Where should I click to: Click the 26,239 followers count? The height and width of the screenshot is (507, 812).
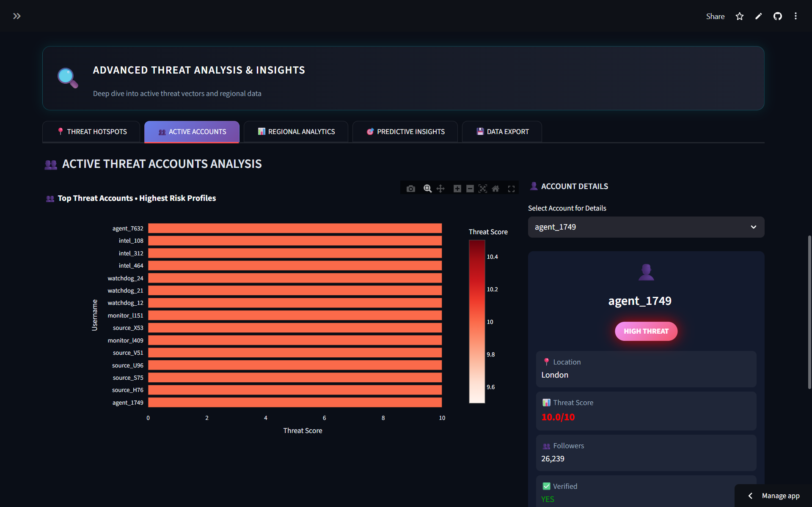tap(553, 459)
